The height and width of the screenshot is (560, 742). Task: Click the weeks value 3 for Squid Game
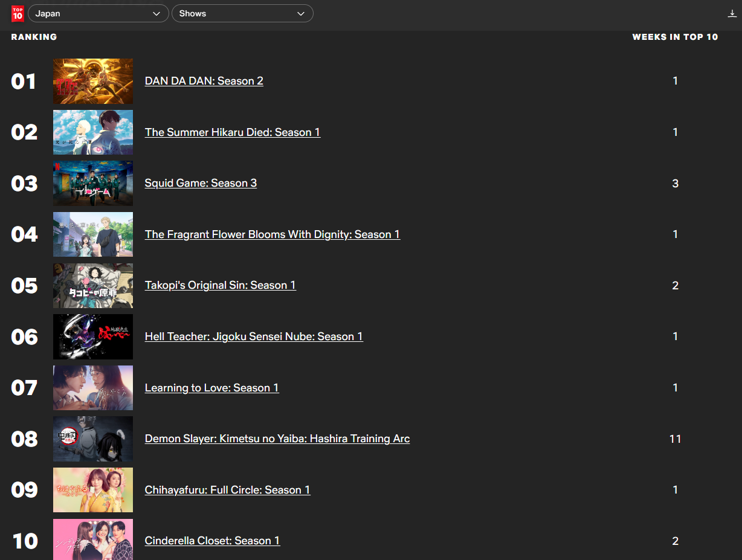[x=676, y=184]
